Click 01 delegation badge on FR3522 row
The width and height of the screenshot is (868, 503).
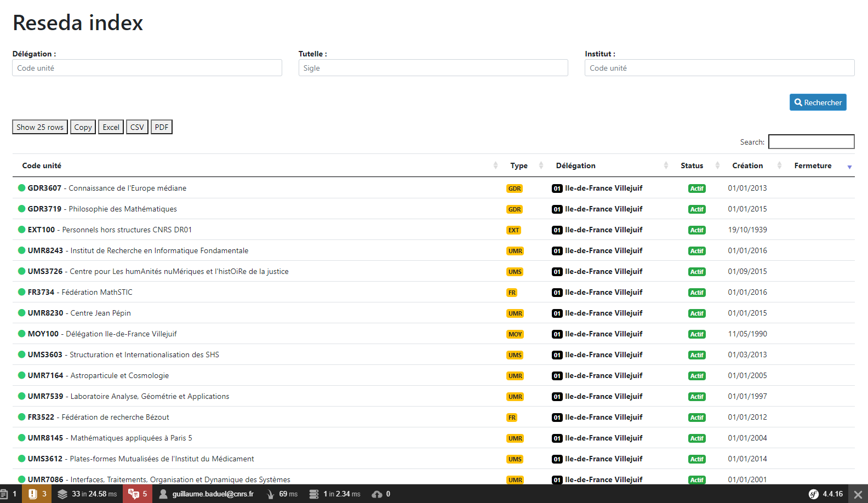tap(557, 418)
